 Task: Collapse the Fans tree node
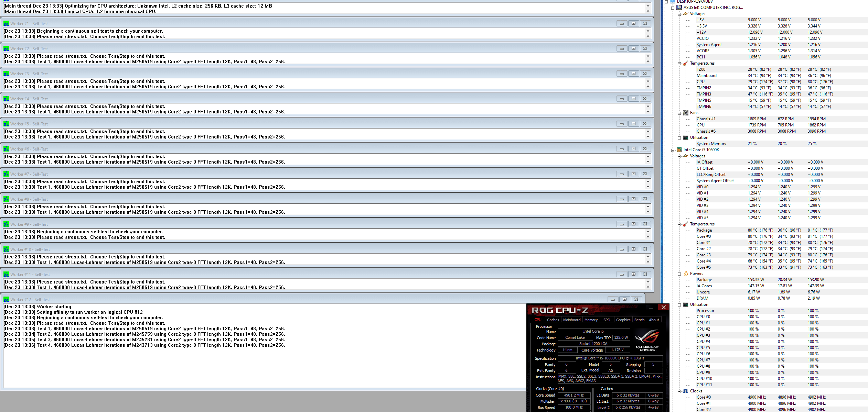click(679, 113)
